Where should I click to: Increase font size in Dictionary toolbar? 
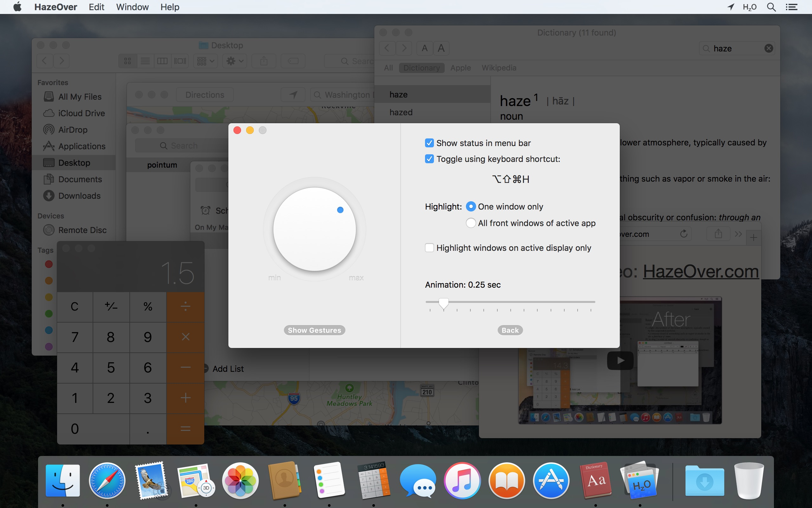tap(441, 48)
